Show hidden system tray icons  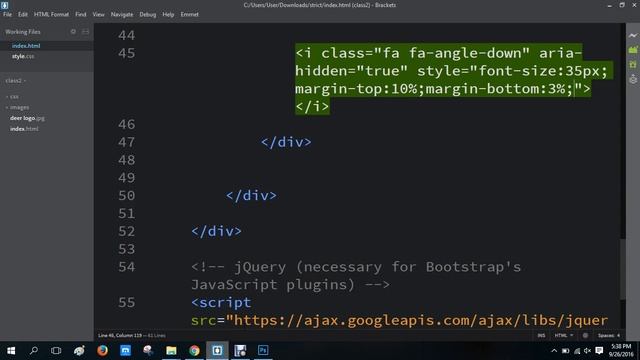click(x=554, y=351)
